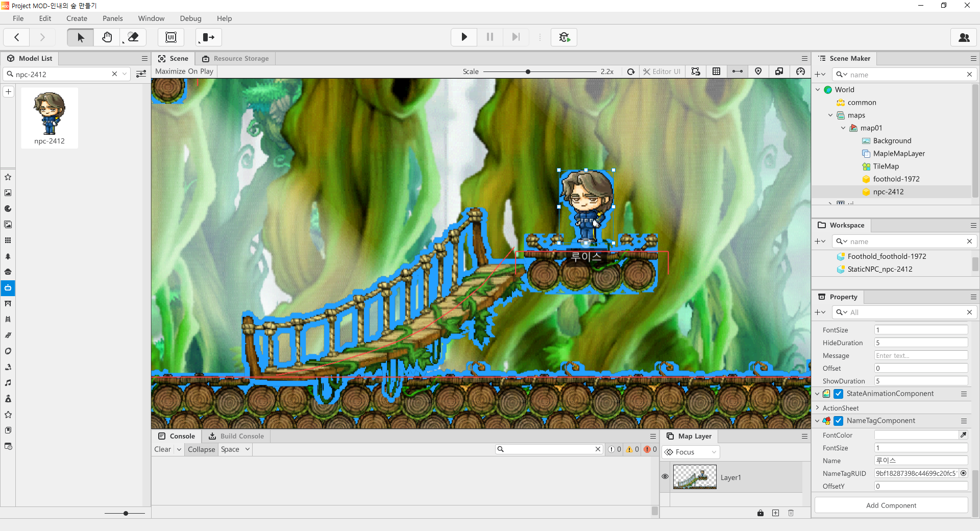
Task: Adjust the model list thumbnail size slider
Action: click(125, 513)
